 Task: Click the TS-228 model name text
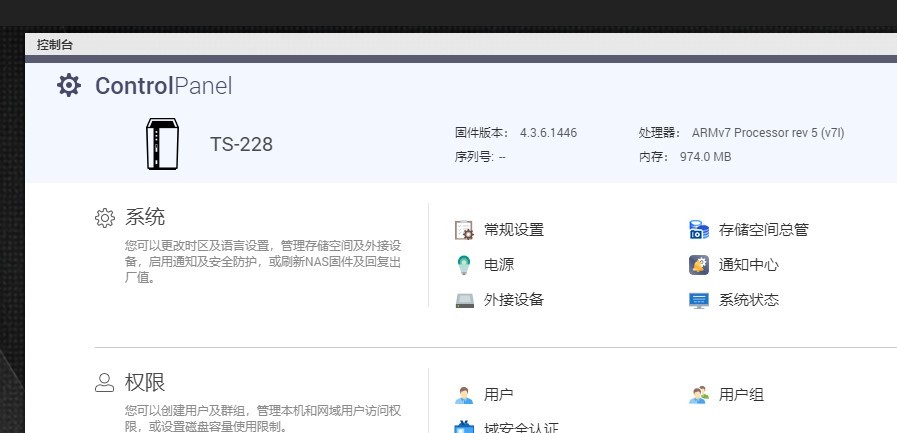pos(241,144)
